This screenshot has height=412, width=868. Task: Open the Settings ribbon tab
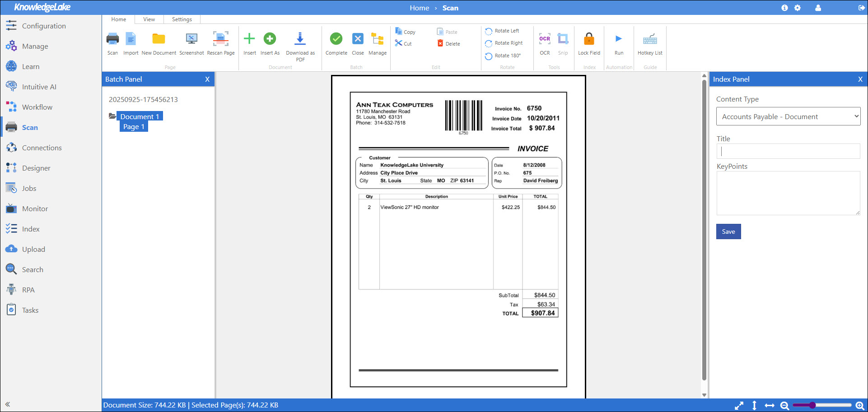click(x=182, y=19)
